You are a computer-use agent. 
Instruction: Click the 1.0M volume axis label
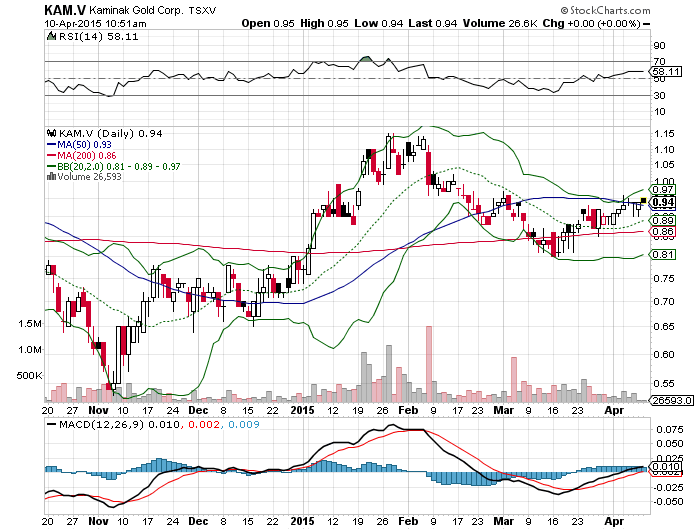(x=30, y=350)
